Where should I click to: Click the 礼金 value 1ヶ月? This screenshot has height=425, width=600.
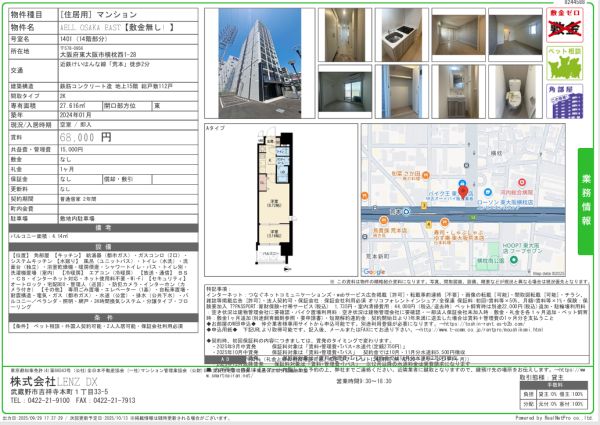67,169
